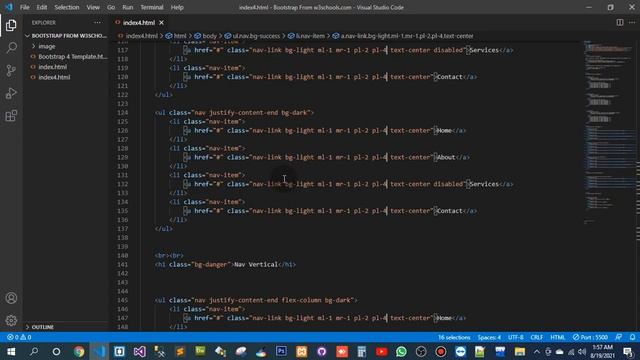The image size is (640, 360).
Task: Click the errors and warnings status indicator
Action: tap(19, 337)
